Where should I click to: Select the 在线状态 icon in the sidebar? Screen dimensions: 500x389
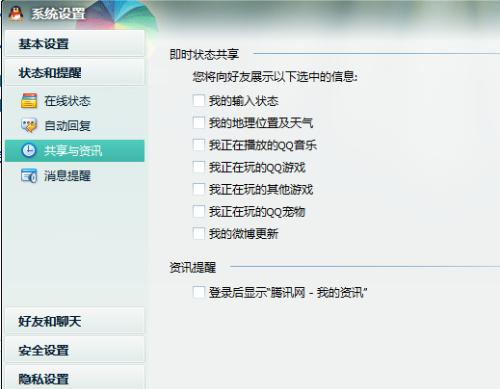click(x=29, y=101)
